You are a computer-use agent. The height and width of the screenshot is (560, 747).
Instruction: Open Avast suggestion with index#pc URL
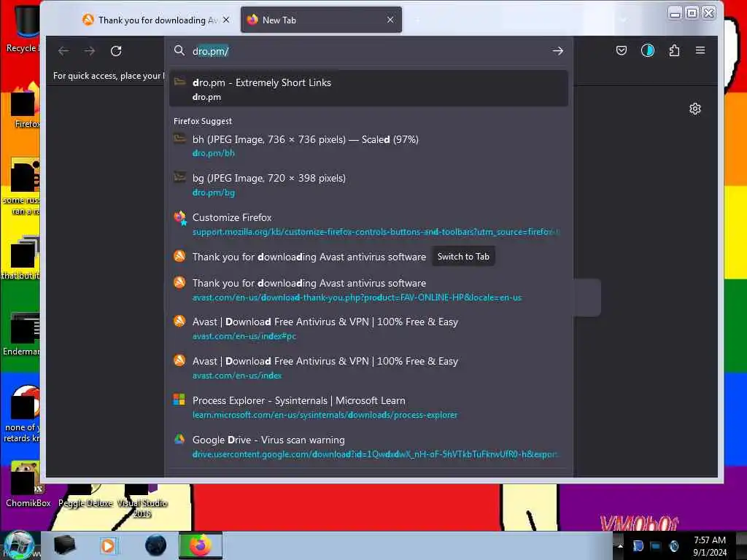click(x=368, y=329)
